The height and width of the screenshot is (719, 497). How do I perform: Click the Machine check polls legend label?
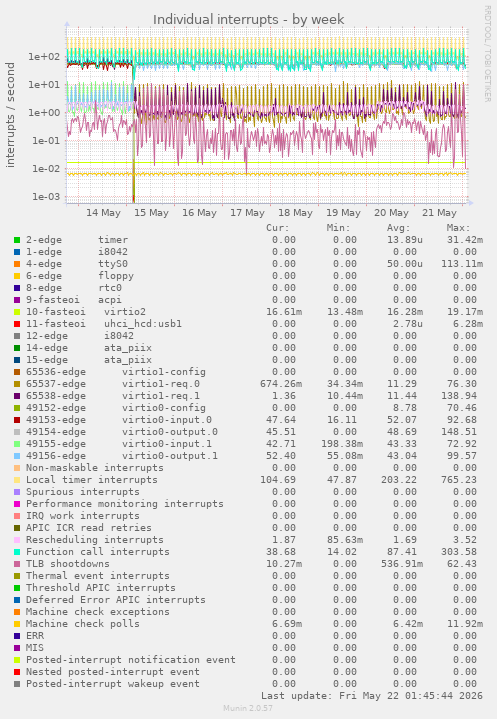click(x=83, y=624)
